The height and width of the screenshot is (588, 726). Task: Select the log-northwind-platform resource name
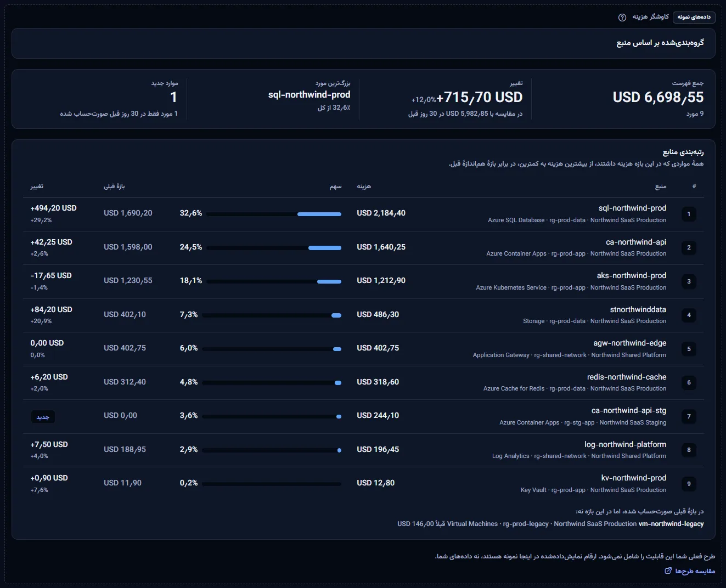pos(626,444)
